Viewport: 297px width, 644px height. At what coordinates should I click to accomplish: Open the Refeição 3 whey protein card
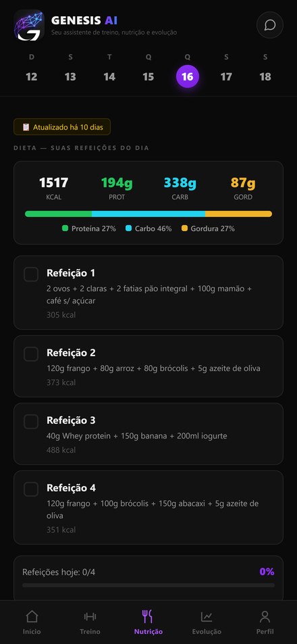(x=148, y=434)
